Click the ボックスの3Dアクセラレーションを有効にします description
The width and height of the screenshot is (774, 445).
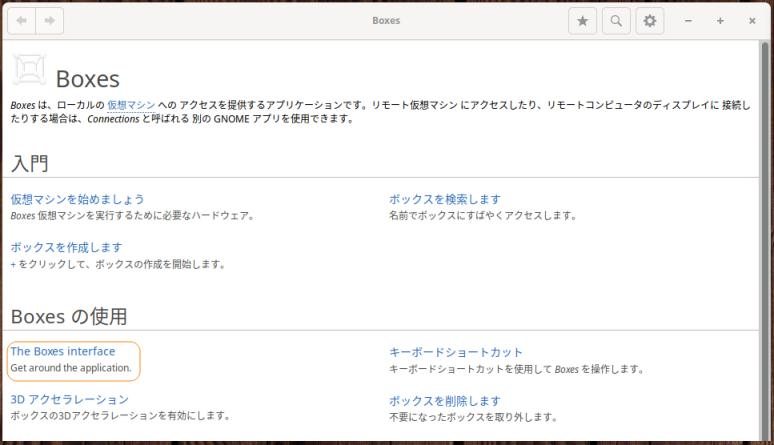[x=120, y=415]
